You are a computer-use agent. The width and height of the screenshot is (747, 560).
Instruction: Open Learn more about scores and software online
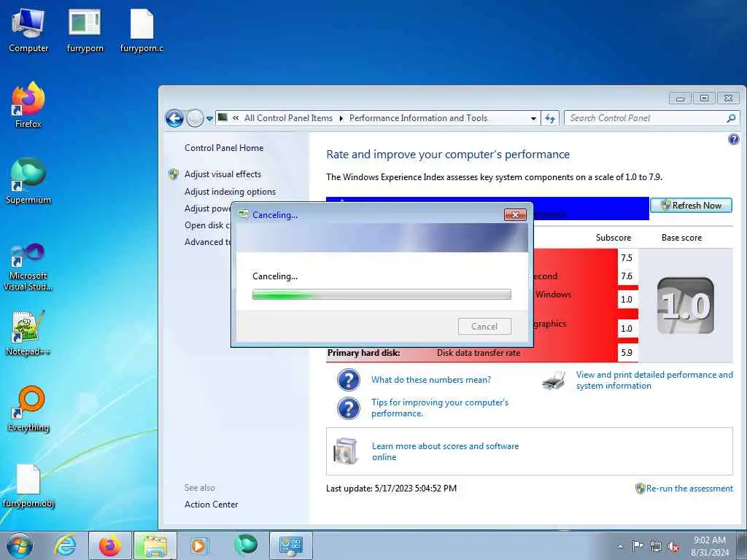point(446,451)
